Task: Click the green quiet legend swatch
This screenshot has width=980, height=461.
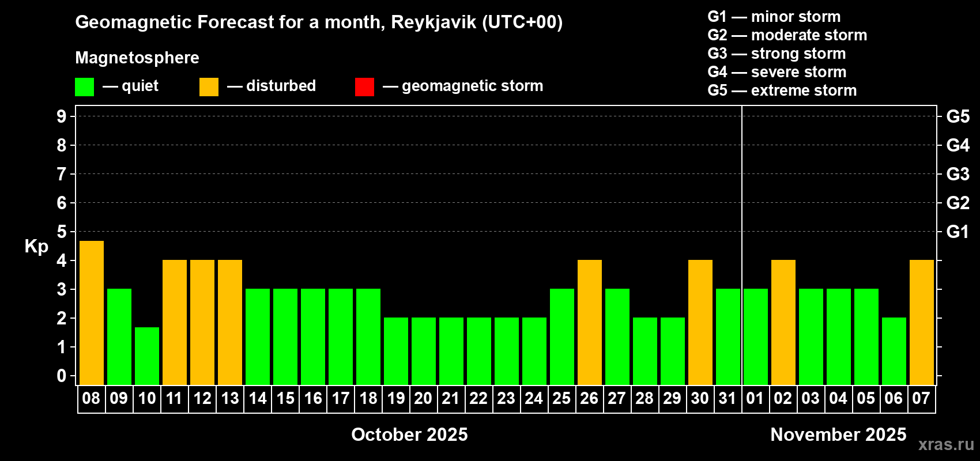Action: 84,87
